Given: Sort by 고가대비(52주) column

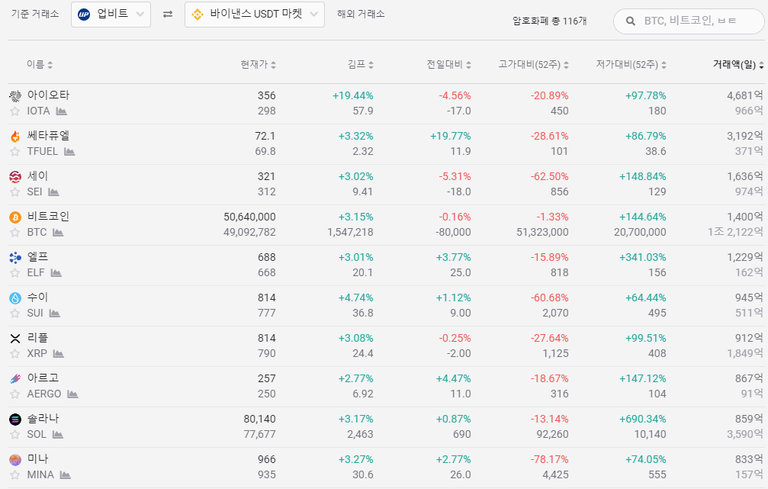Looking at the screenshot, I should pos(533,64).
